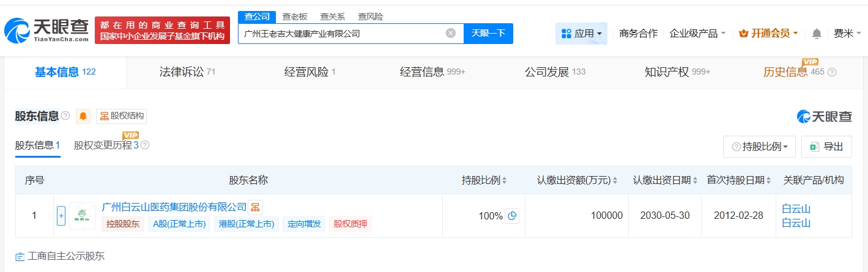The height and width of the screenshot is (272, 868).
Task: Open equity structure icon next to shareholder name
Action: pos(255,207)
